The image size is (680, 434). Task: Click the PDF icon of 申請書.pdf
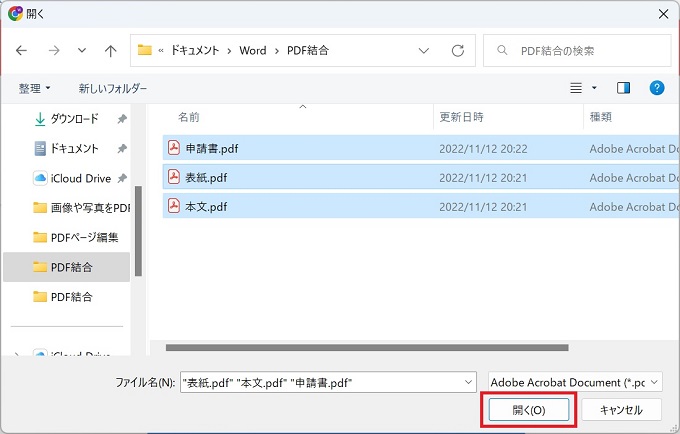click(173, 149)
